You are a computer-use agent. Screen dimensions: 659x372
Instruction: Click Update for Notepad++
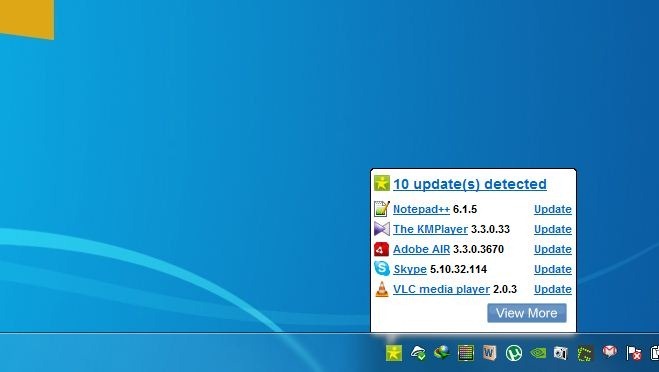click(x=553, y=209)
